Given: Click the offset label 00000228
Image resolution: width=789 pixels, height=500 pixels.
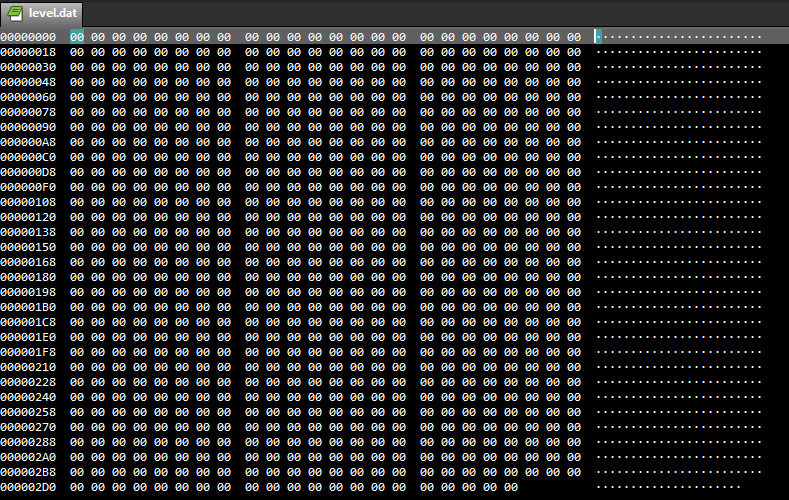Looking at the screenshot, I should 28,382.
